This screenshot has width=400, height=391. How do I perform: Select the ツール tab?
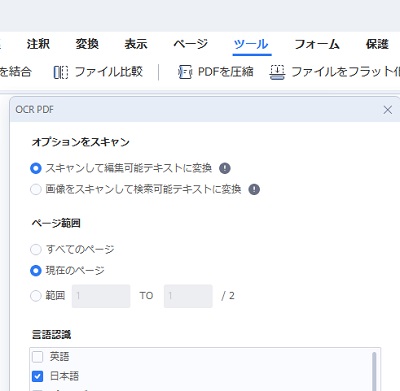[x=251, y=44]
